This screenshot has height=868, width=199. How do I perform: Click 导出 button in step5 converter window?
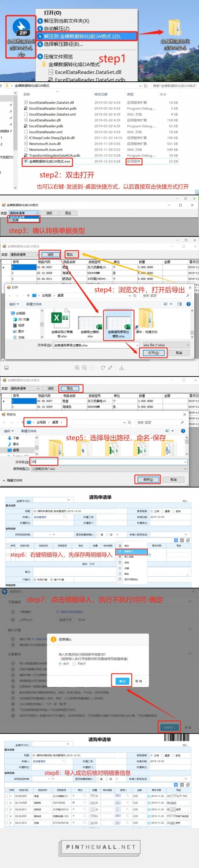point(70,388)
